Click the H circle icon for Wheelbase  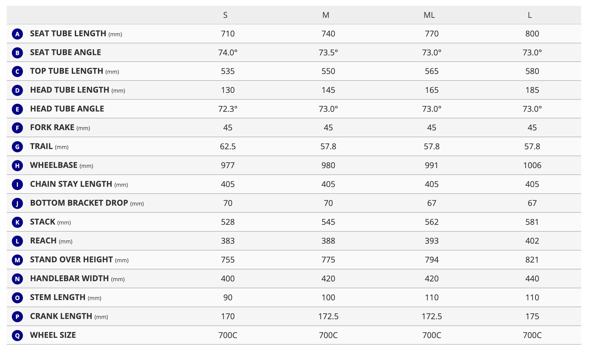(x=17, y=166)
